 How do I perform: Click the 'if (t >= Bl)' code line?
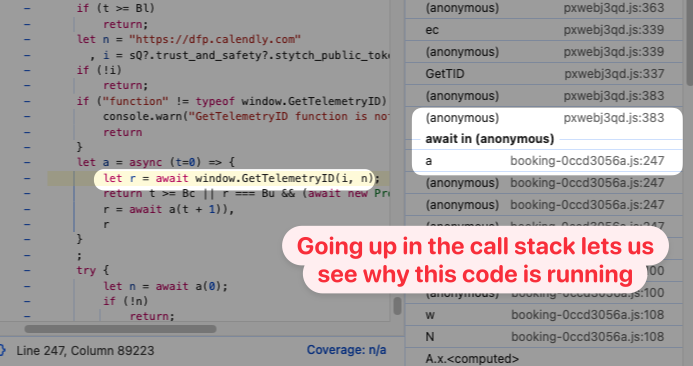[x=116, y=8]
